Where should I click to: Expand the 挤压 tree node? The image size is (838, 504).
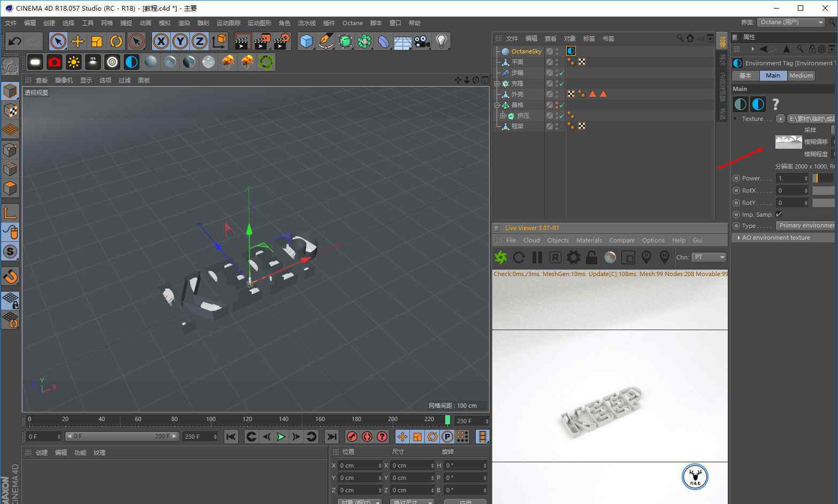coord(502,116)
